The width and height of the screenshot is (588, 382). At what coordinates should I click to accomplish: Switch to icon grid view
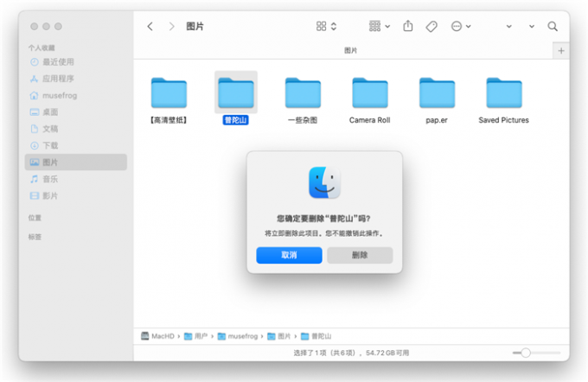pyautogui.click(x=321, y=26)
